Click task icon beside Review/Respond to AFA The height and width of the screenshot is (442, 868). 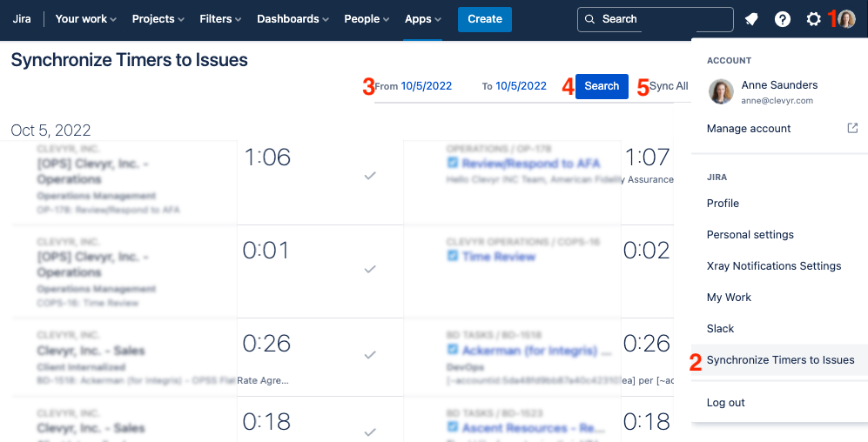point(453,163)
